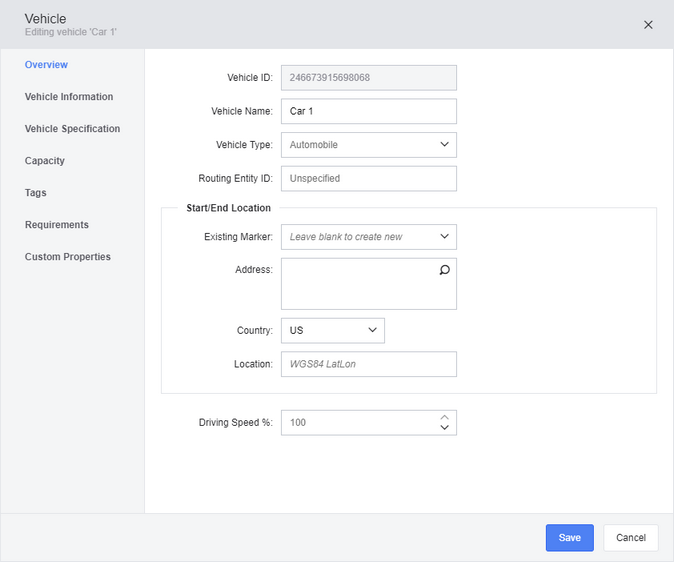Save the vehicle changes
The height and width of the screenshot is (562, 674).
click(570, 537)
